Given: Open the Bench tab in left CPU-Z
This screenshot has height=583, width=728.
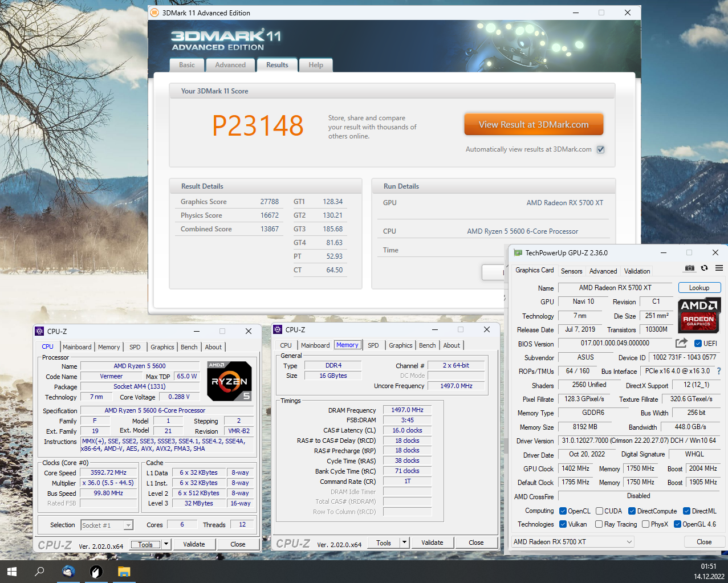Looking at the screenshot, I should (x=189, y=347).
